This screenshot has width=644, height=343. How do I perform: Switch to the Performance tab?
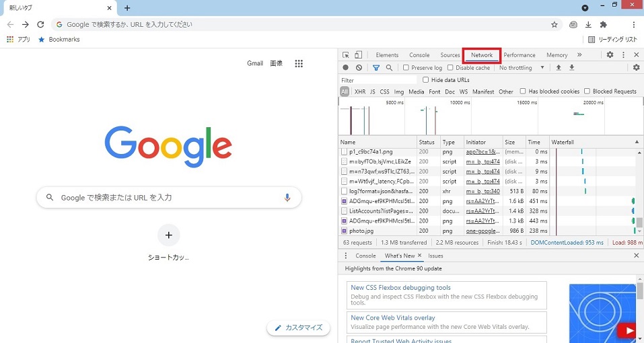click(520, 55)
